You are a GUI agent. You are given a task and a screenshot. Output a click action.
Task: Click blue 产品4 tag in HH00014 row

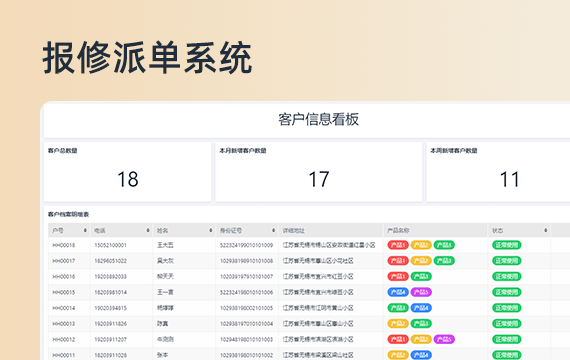click(421, 308)
